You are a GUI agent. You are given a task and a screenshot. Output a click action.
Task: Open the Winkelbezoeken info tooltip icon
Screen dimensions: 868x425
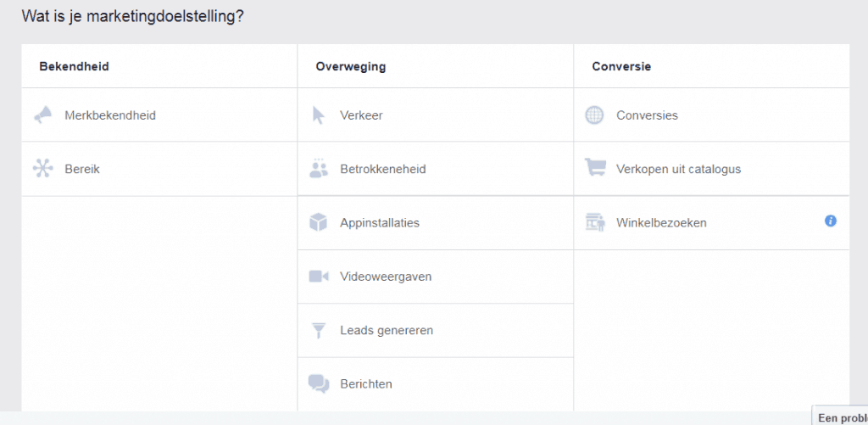831,221
